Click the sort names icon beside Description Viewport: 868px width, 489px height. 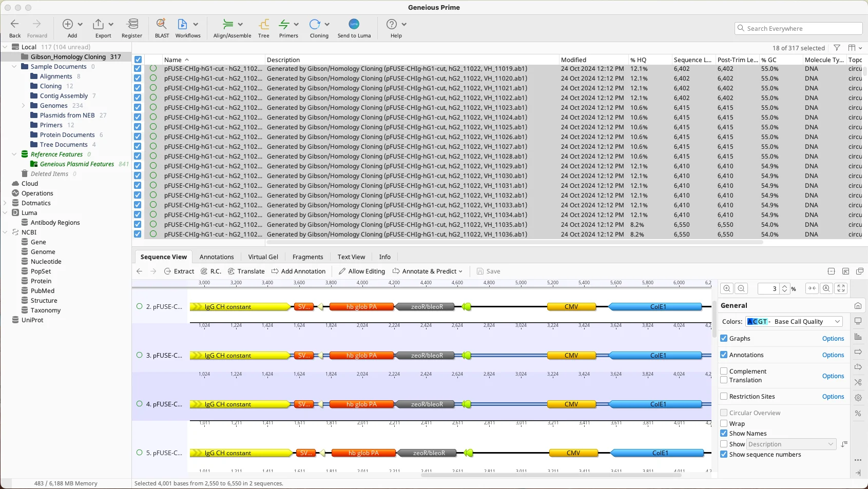[x=844, y=444]
